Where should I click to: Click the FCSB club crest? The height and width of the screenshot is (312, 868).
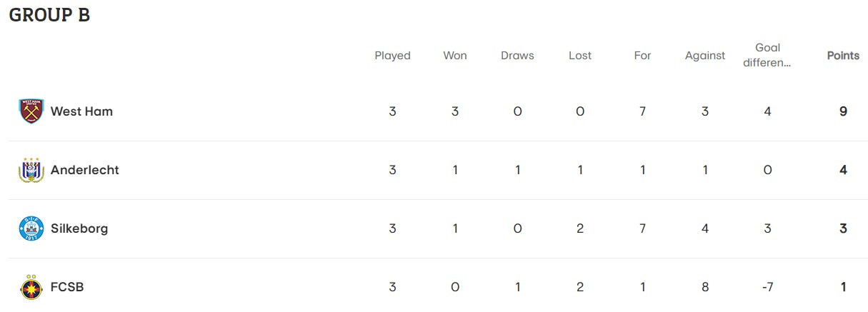point(31,287)
